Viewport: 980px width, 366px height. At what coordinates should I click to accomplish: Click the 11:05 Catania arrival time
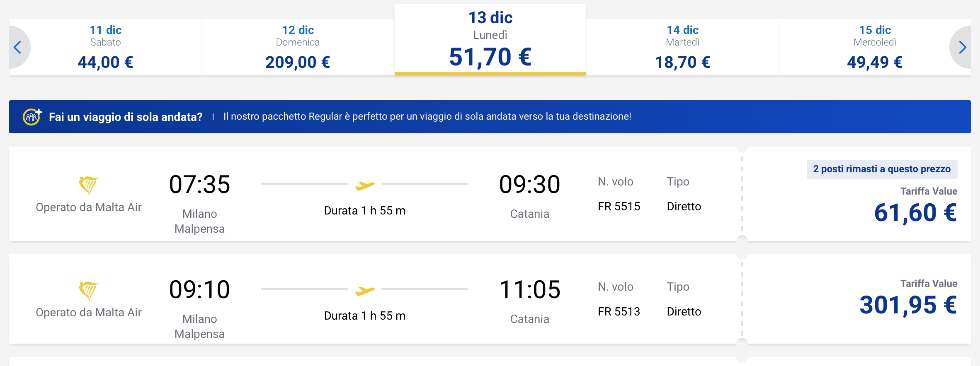pos(530,289)
